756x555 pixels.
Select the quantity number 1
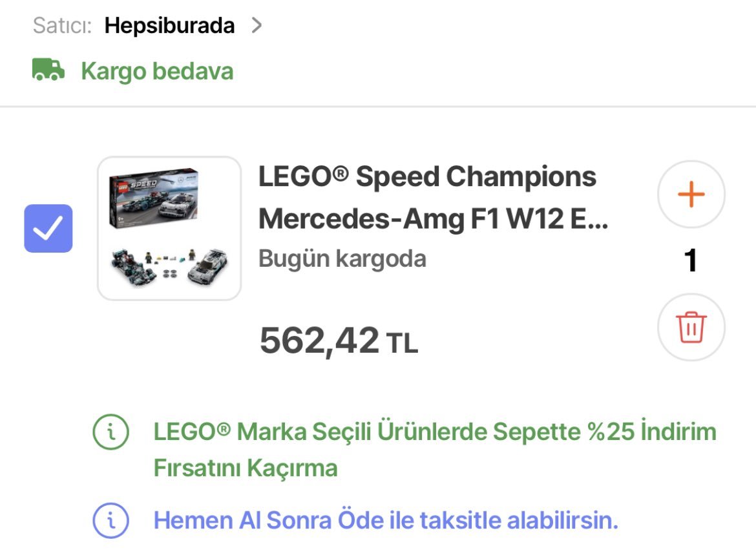tap(691, 260)
